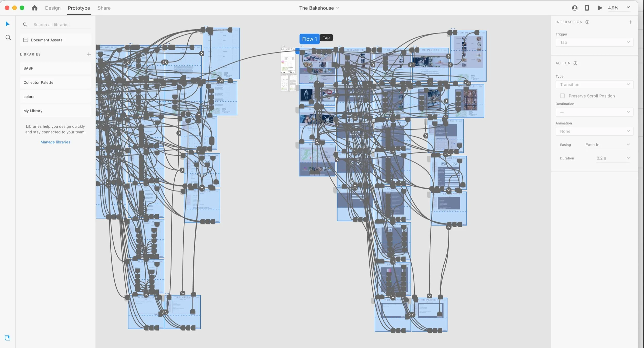This screenshot has height=348, width=644.
Task: Click the Home icon in top bar
Action: click(x=35, y=8)
